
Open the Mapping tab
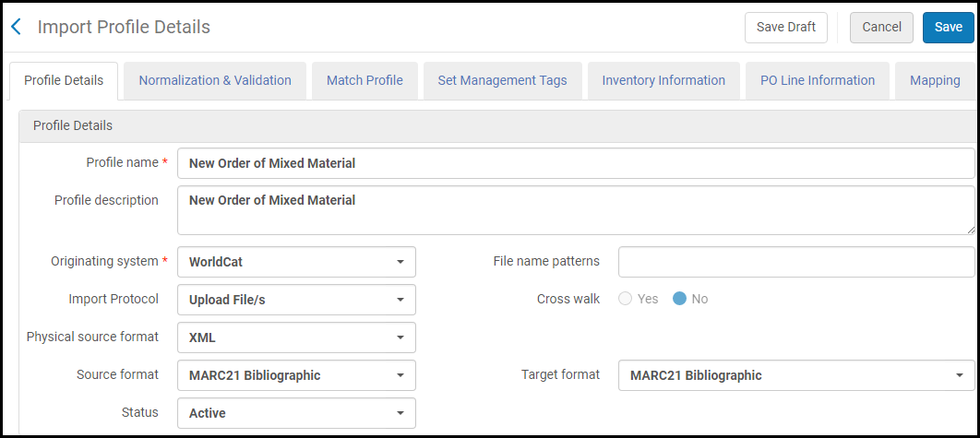pos(935,80)
